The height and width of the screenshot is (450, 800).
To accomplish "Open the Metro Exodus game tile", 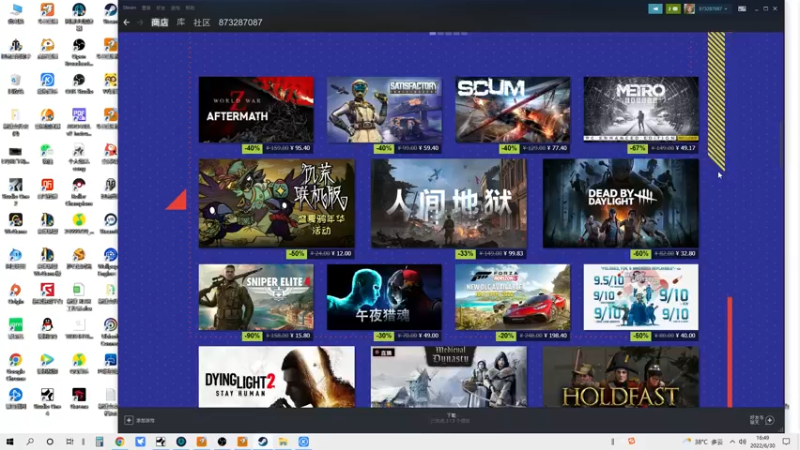I will point(641,109).
